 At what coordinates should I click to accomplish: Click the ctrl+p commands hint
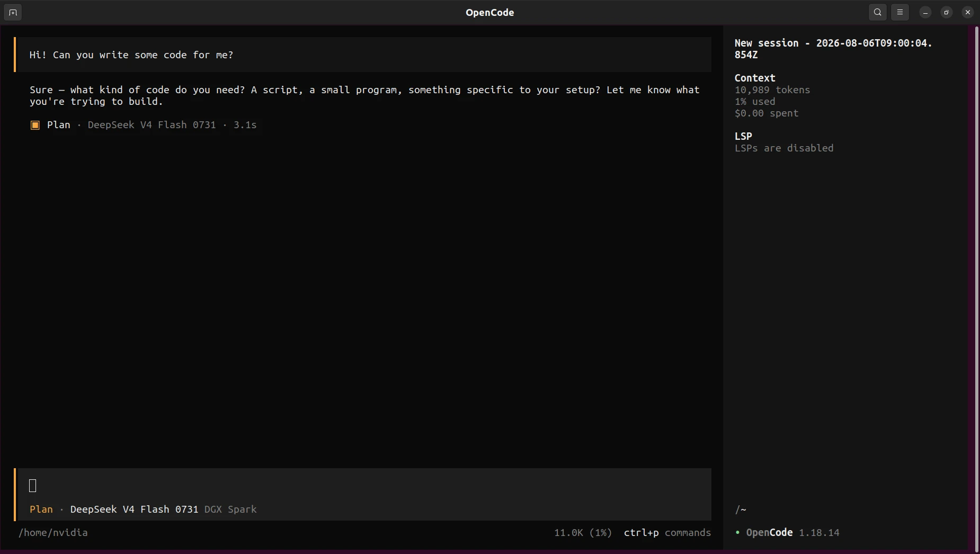click(667, 532)
